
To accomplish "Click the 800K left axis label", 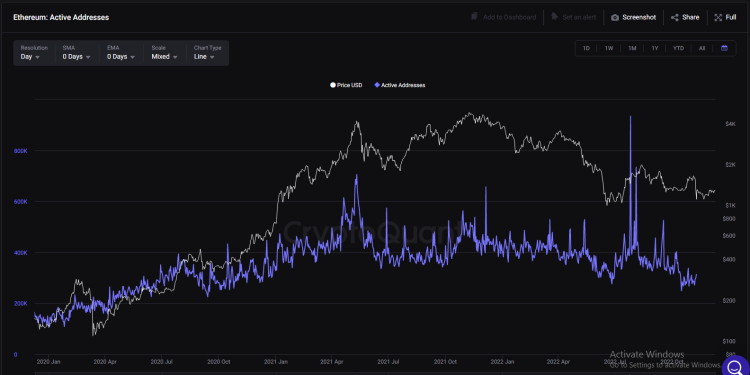I will [21, 151].
